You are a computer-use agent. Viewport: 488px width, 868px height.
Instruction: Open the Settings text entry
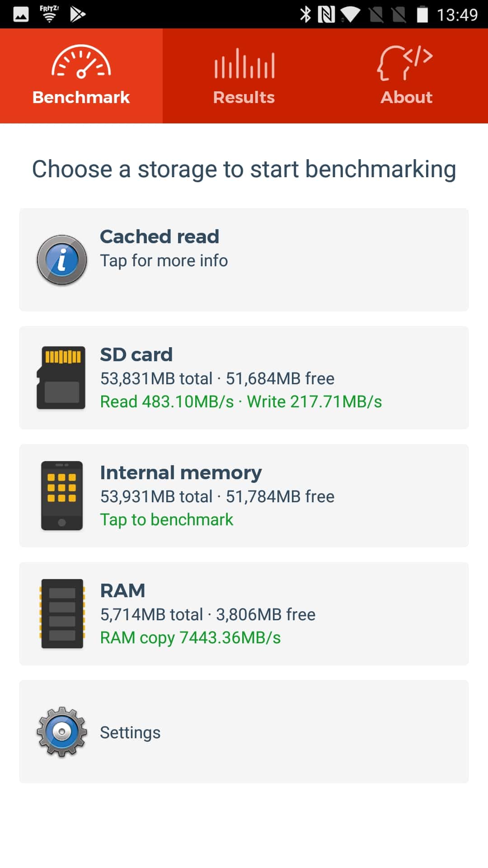[x=130, y=732]
